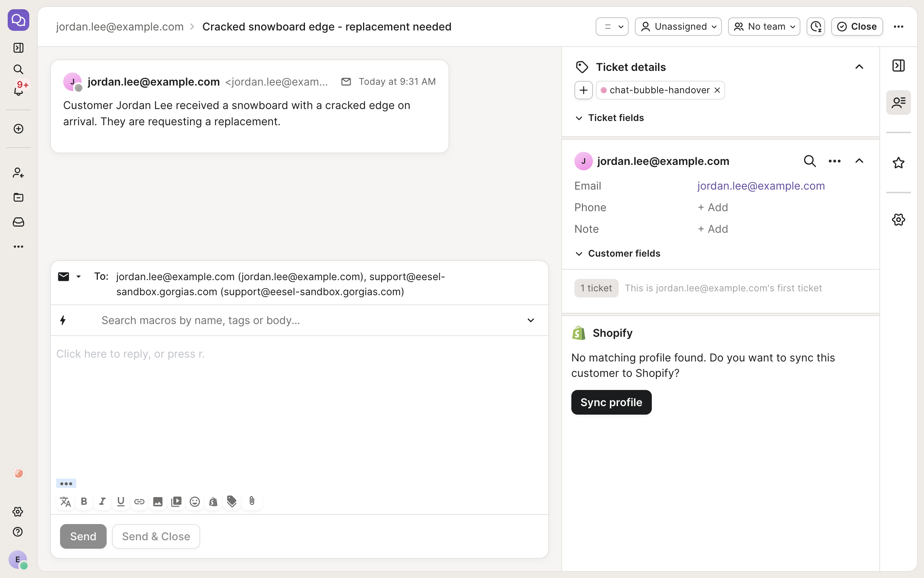Viewport: 924px width, 578px height.
Task: Expand the Customer fields section
Action: (618, 254)
